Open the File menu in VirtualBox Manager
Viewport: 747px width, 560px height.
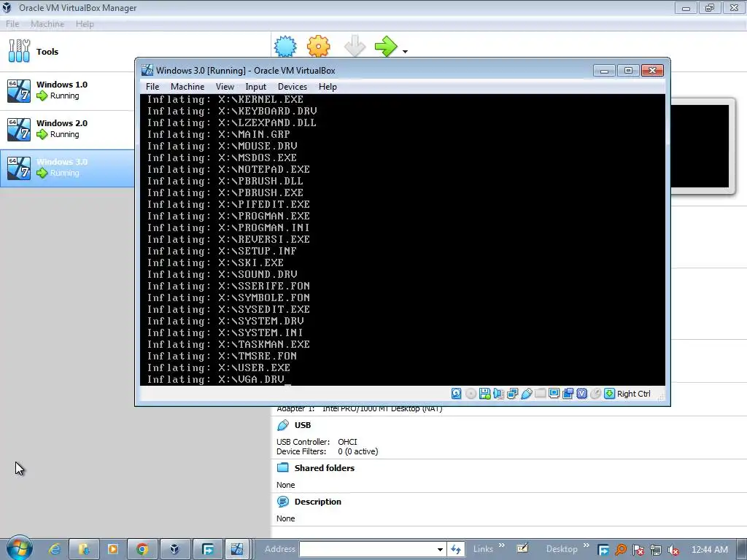pyautogui.click(x=12, y=24)
